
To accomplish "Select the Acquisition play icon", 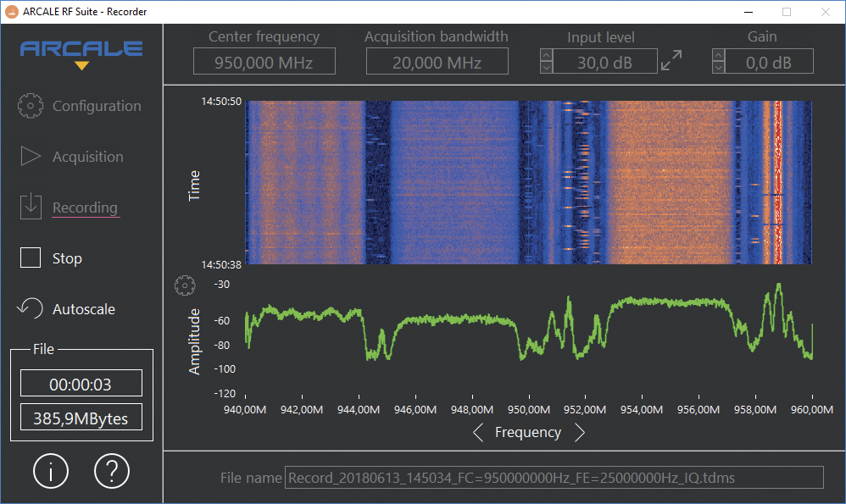I will pos(31,156).
